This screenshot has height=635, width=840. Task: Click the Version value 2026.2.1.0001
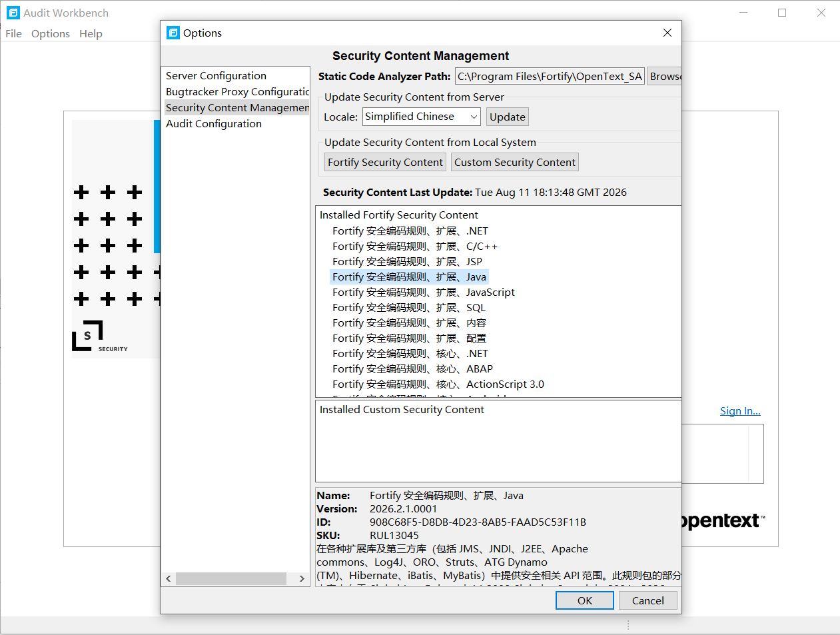(x=404, y=509)
